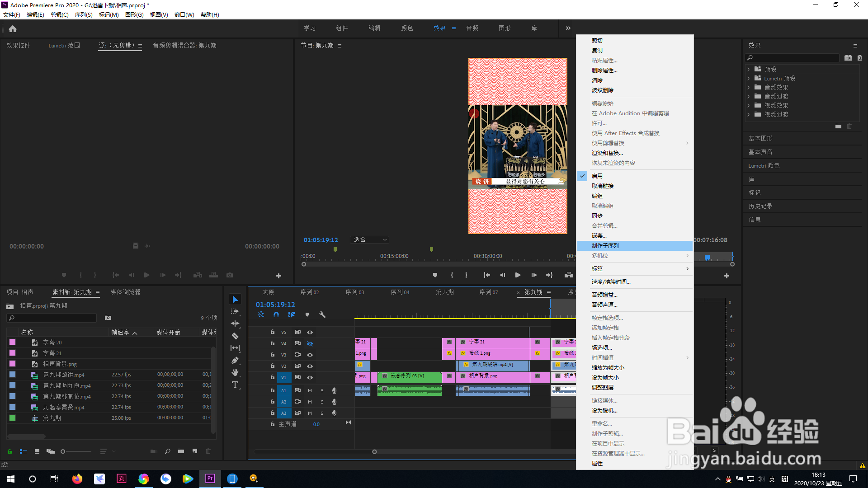Click the Home icon
This screenshot has width=868, height=488.
(13, 29)
